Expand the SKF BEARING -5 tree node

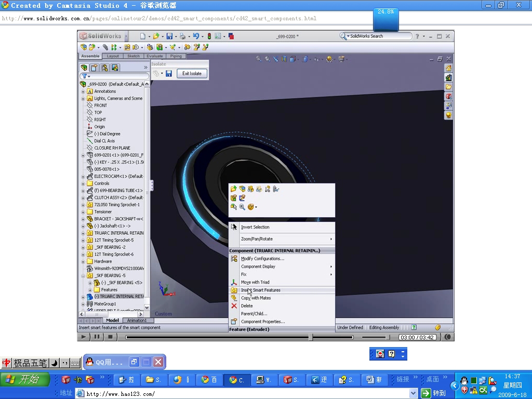(x=83, y=275)
